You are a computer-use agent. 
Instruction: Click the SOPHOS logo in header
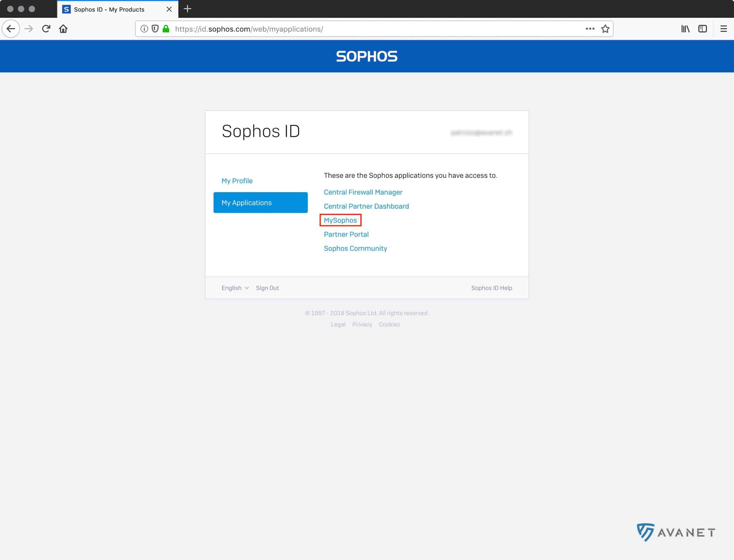click(x=367, y=56)
